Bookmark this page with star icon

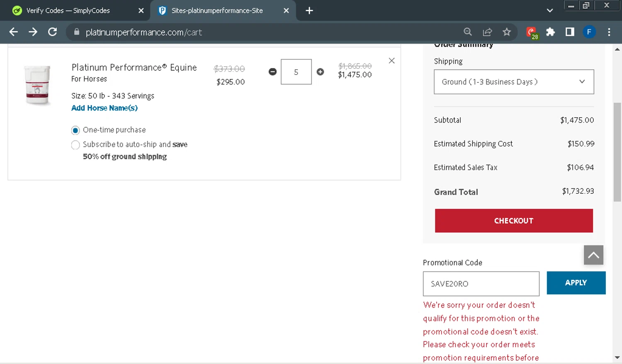507,32
